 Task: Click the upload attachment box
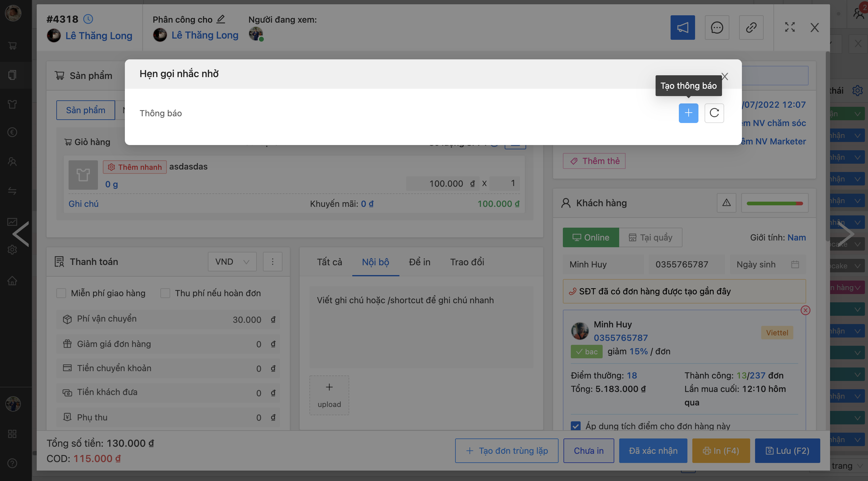pyautogui.click(x=329, y=395)
